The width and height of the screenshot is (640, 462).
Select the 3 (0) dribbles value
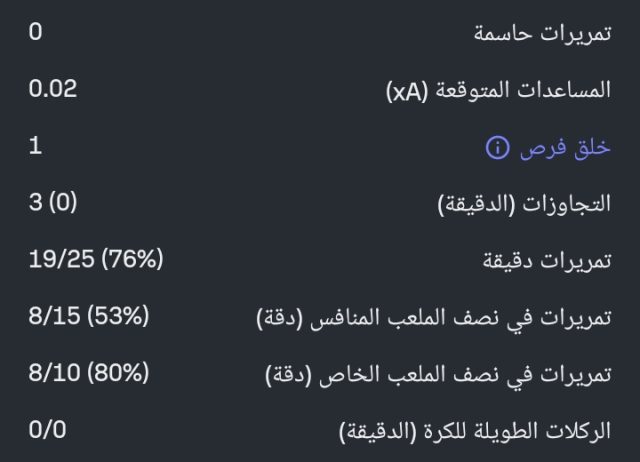click(53, 204)
